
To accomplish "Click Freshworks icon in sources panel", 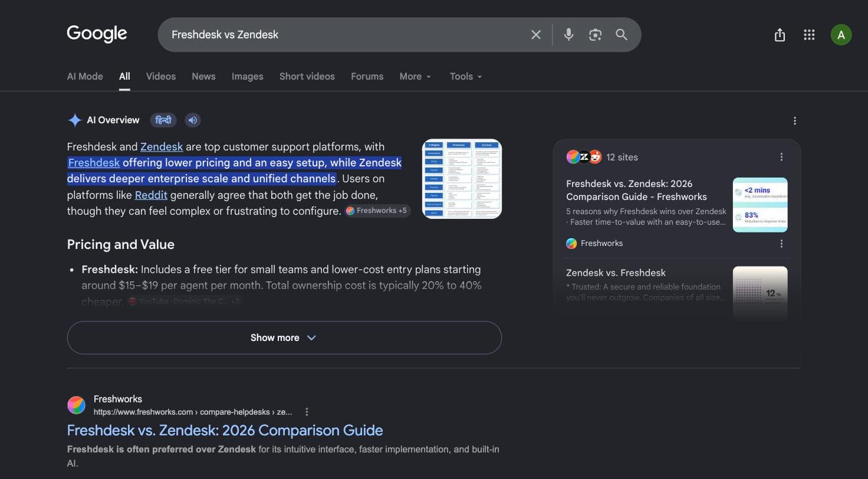I will [x=571, y=243].
